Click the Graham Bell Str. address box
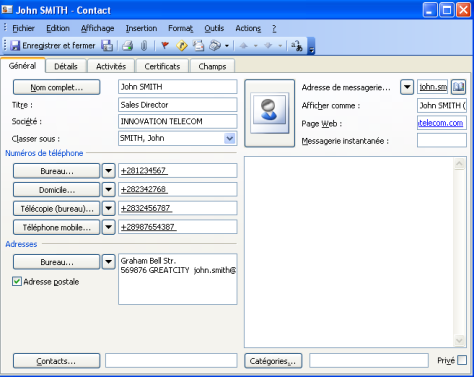The width and height of the screenshot is (474, 377). (178, 279)
